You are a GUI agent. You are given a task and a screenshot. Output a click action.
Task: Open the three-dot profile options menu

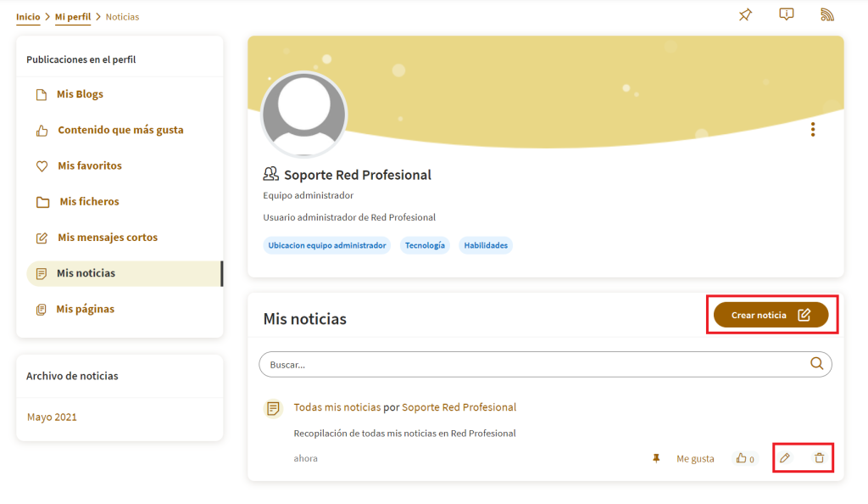[813, 130]
